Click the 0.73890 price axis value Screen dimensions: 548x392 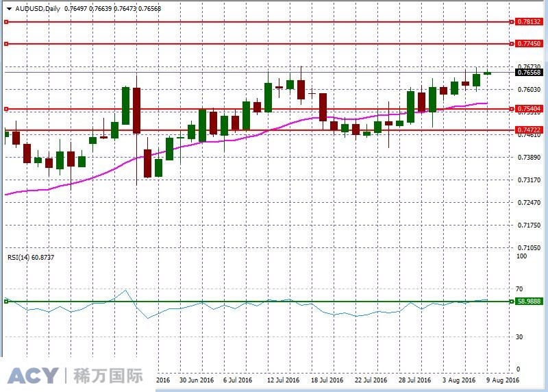coord(529,158)
